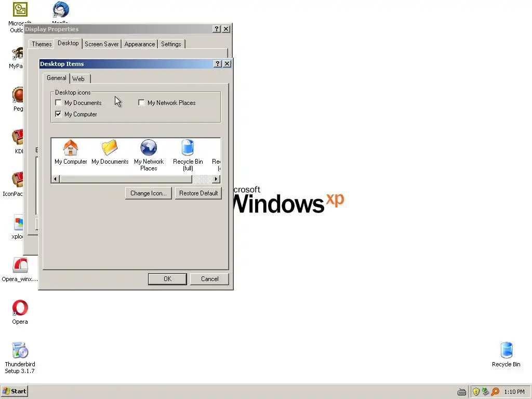Open the Themes tab in Display Properties
Viewport: 532px width, 399px height.
pyautogui.click(x=42, y=44)
